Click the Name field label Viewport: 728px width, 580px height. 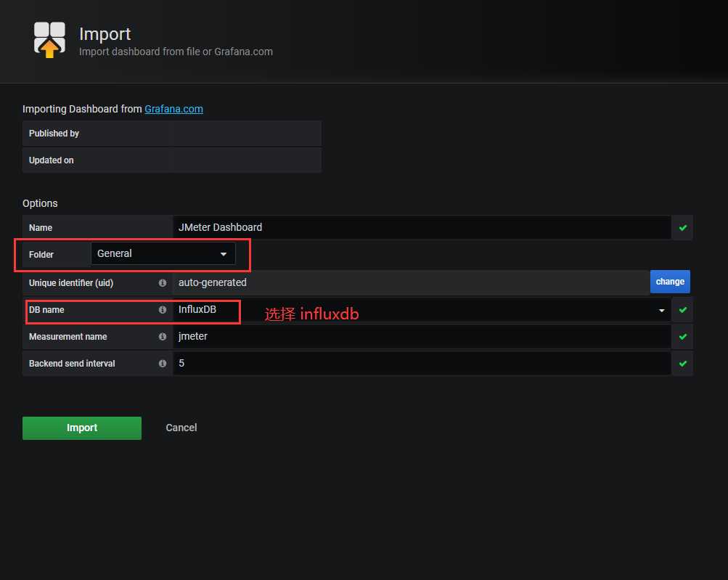[41, 227]
